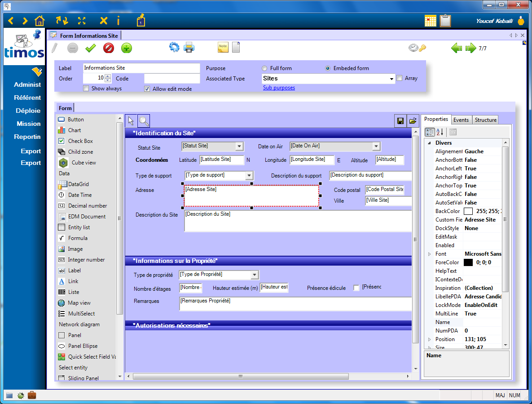Screen dimensions: 532x404
Task: Open the Référent sidebar menu
Action: [x=27, y=98]
